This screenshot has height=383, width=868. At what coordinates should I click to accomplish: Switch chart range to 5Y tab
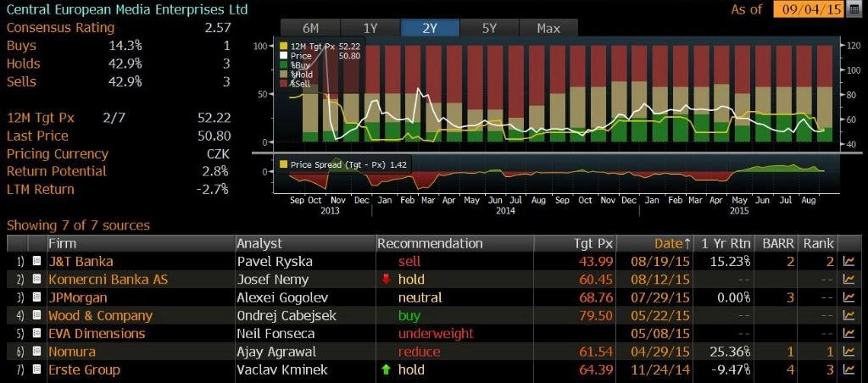click(489, 28)
